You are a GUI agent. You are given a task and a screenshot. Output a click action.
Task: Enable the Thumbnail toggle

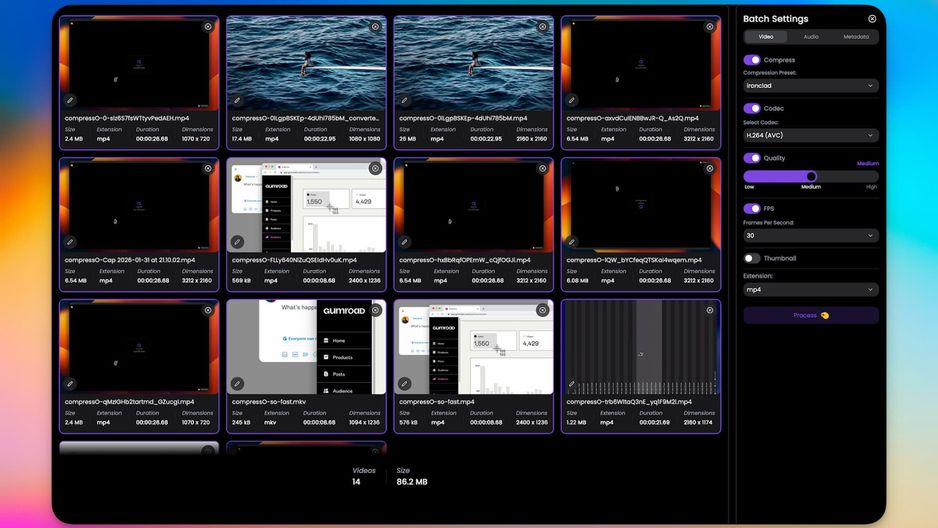tap(752, 258)
